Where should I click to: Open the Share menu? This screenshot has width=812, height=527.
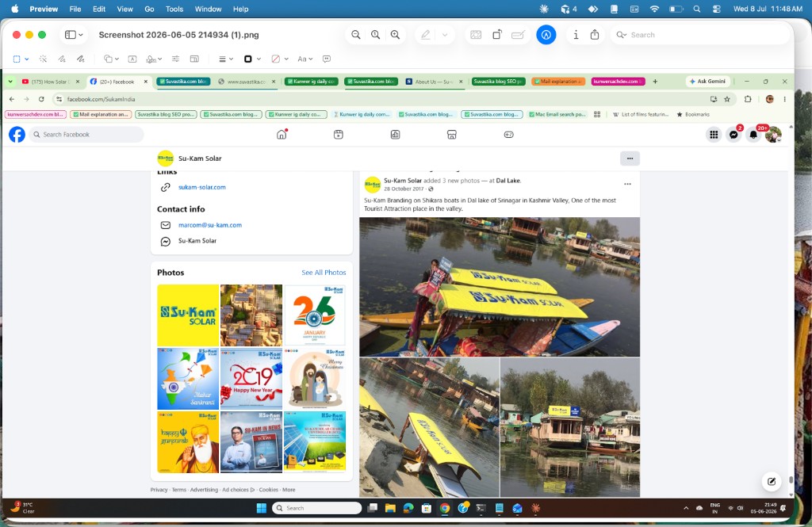pyautogui.click(x=595, y=35)
